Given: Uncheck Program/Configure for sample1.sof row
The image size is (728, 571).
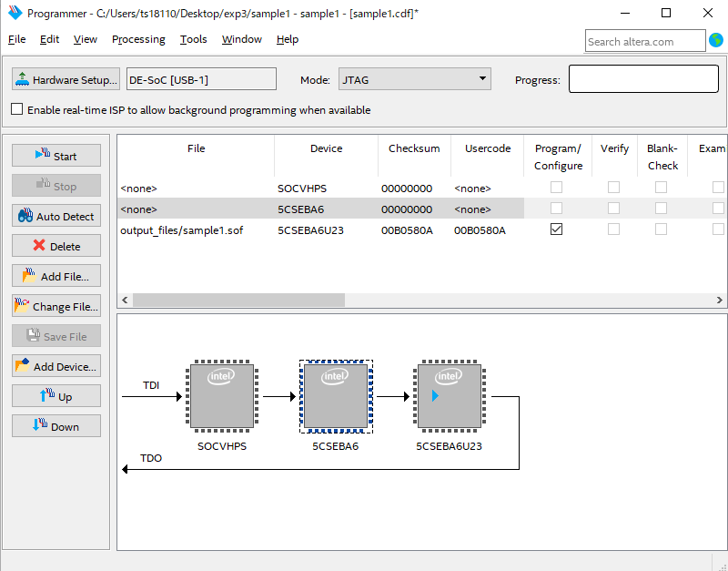Looking at the screenshot, I should click(x=556, y=229).
